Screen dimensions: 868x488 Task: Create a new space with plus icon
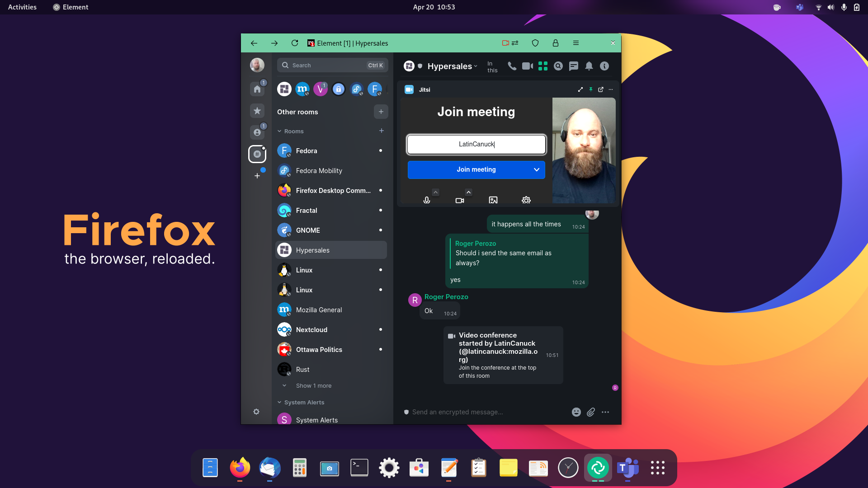257,176
